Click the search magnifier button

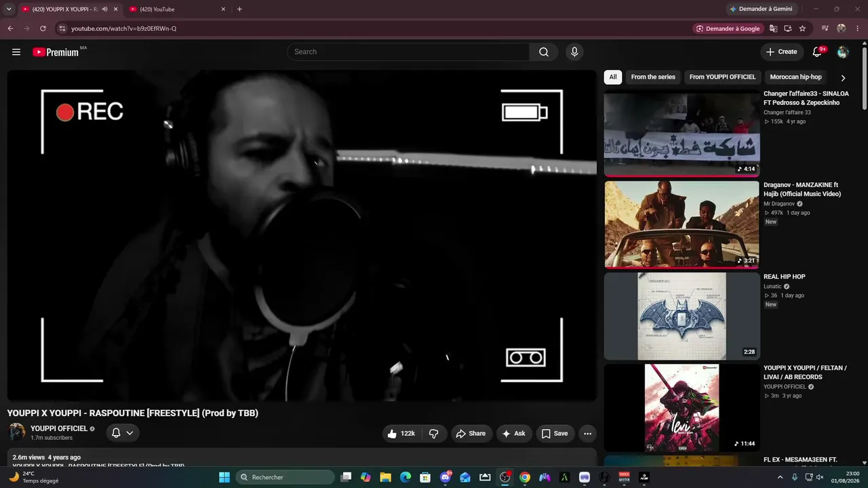click(544, 52)
